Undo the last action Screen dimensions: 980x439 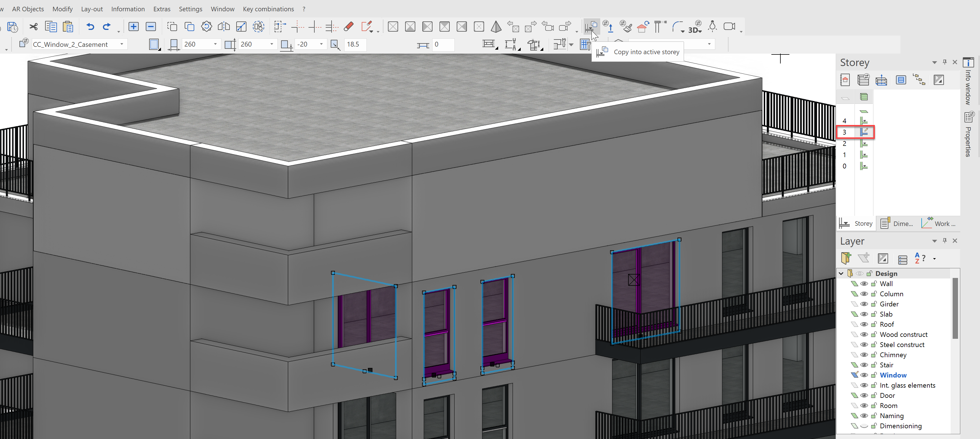90,27
